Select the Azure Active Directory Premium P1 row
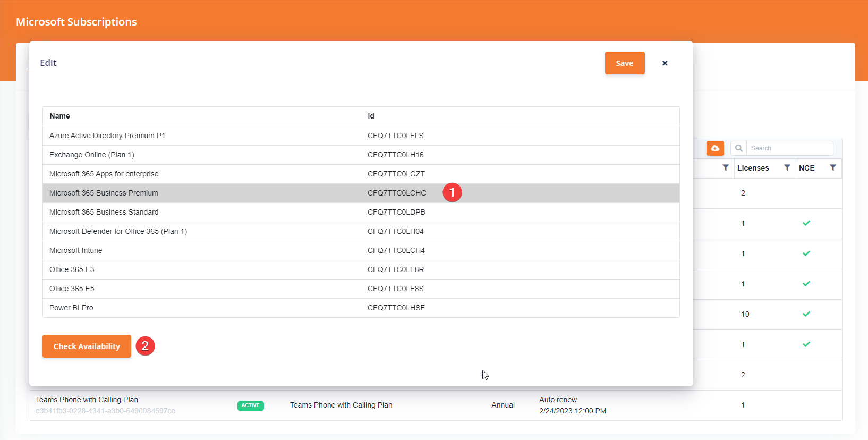 tap(361, 136)
